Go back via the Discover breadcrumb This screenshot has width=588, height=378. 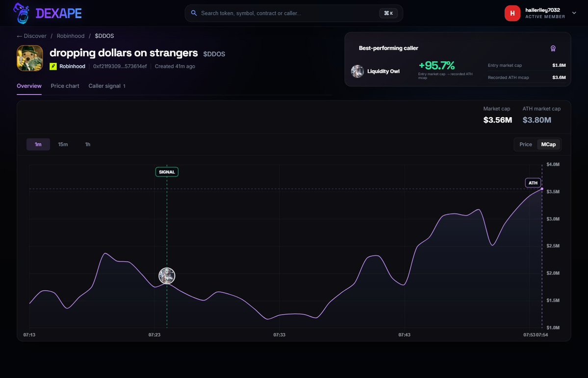click(31, 36)
